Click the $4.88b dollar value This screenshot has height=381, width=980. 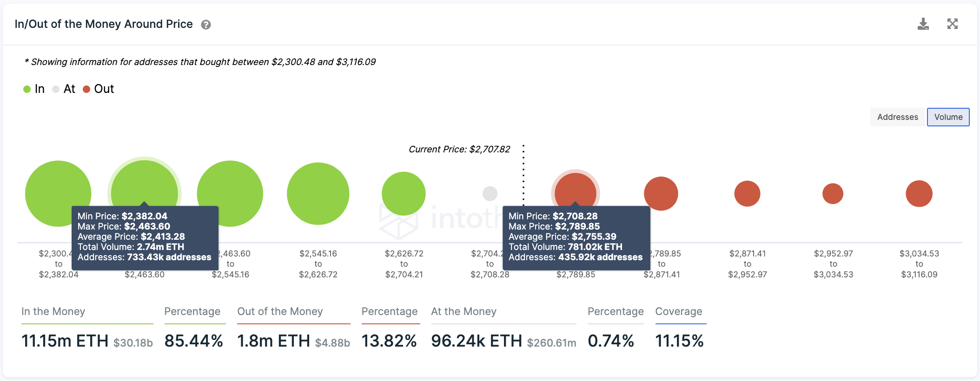332,343
